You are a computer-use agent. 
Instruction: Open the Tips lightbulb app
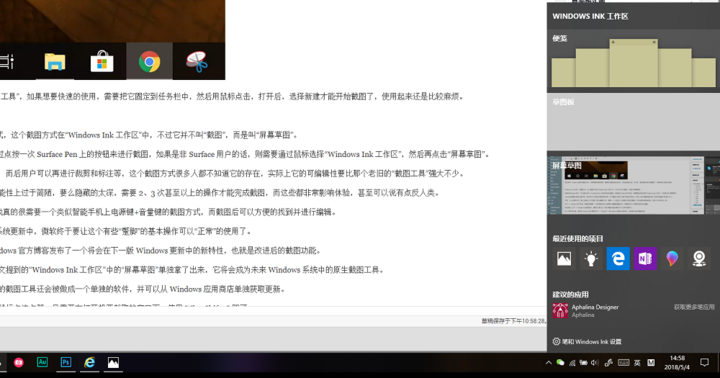[x=591, y=259]
